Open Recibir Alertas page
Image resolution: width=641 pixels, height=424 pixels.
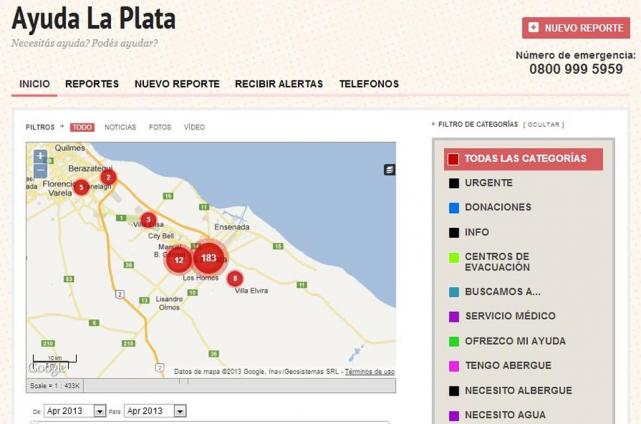[279, 84]
